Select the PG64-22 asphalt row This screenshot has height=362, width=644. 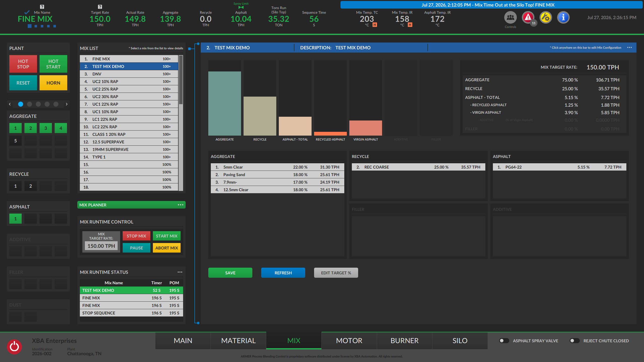[x=559, y=167]
